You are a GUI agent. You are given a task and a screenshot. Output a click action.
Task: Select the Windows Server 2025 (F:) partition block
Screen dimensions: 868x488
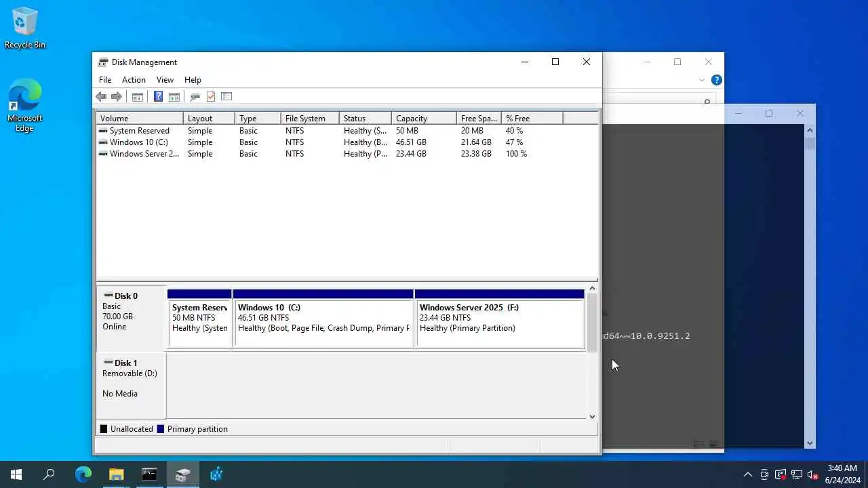tap(500, 319)
